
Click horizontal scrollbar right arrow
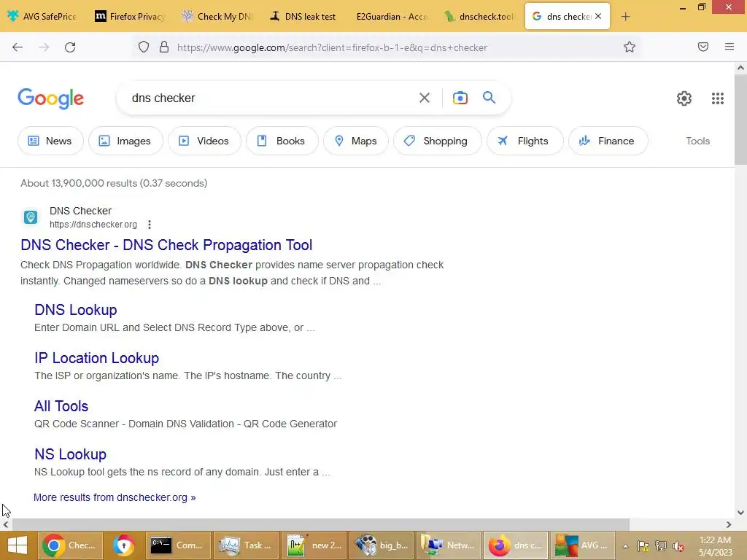click(729, 524)
